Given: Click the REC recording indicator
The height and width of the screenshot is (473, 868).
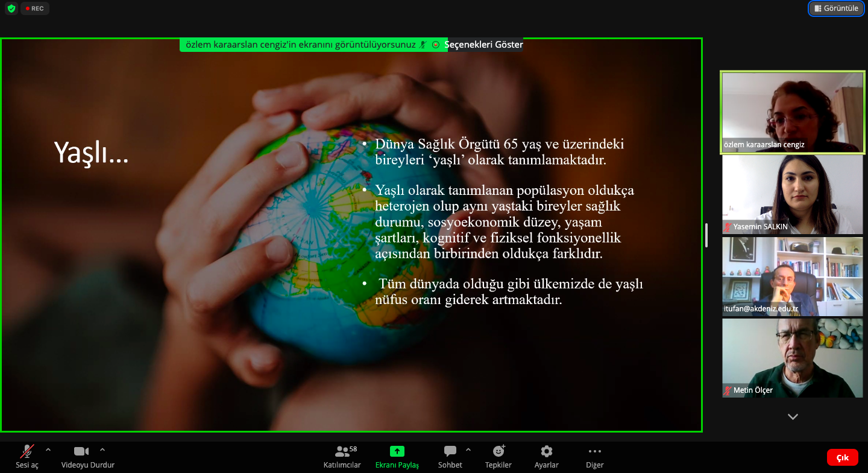Looking at the screenshot, I should (x=35, y=8).
